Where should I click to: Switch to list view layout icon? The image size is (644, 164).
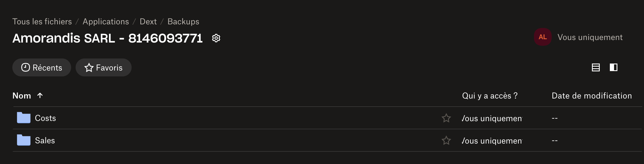pos(596,67)
